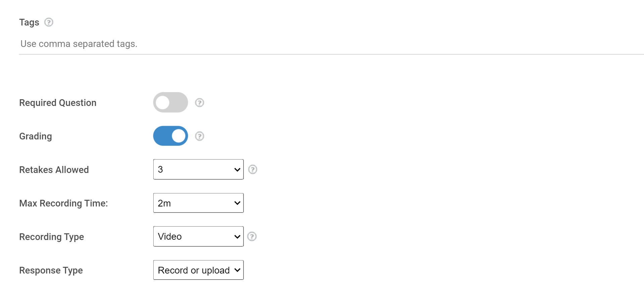644x298 pixels.
Task: Click the Grading label text
Action: tap(36, 136)
